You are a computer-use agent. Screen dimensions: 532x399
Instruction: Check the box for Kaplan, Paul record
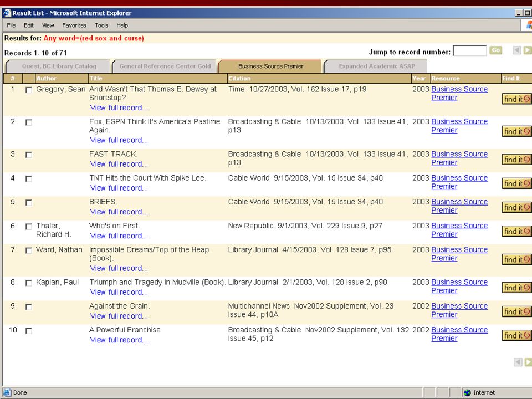29,283
